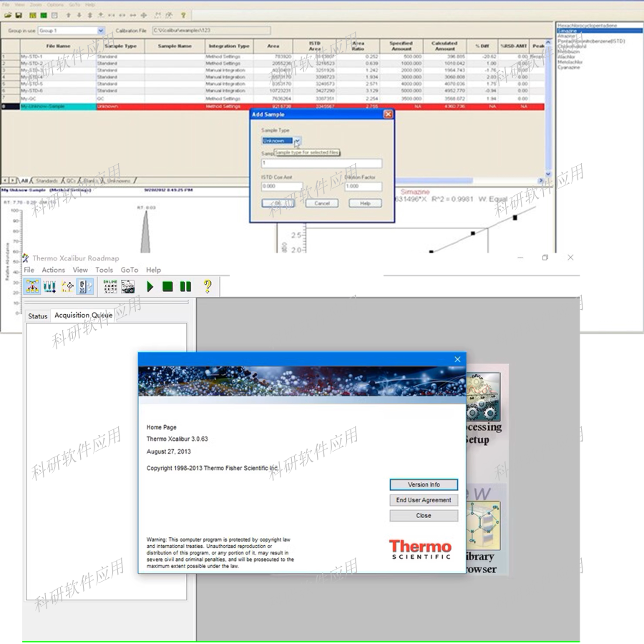The width and height of the screenshot is (644, 644).
Task: Click Cancel in the Add Sample dialog
Action: [x=322, y=203]
